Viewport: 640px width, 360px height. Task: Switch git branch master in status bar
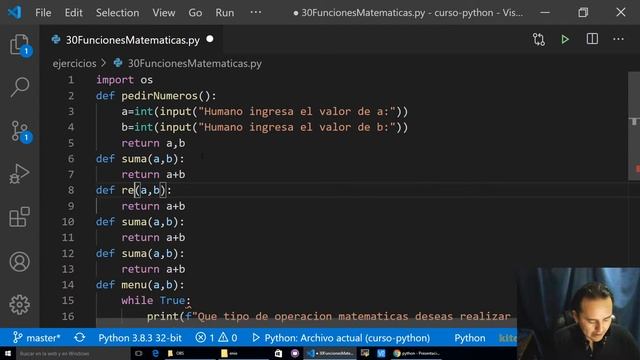37,338
